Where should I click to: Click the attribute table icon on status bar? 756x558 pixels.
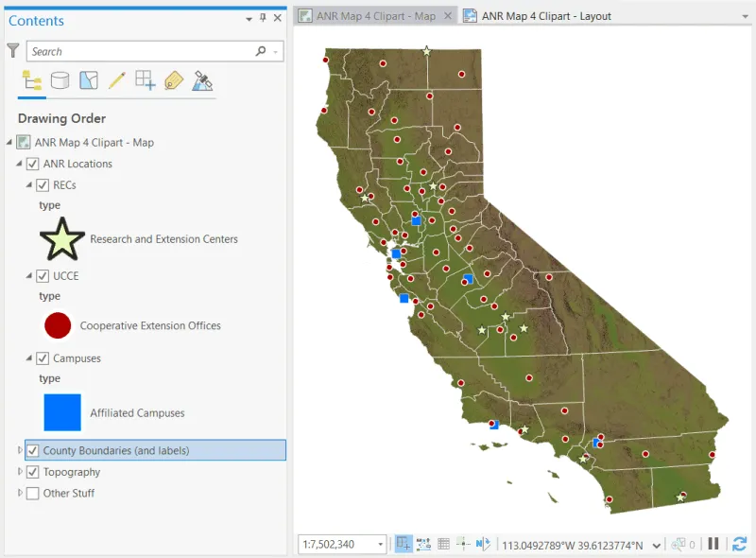pos(443,544)
